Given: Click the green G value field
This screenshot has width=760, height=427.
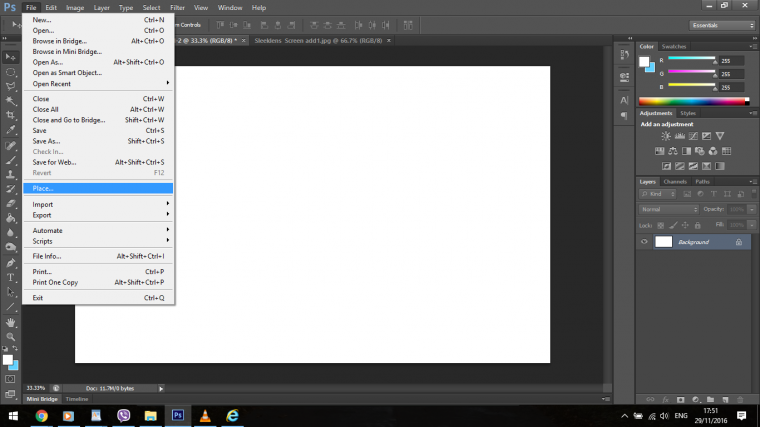Looking at the screenshot, I should tap(731, 74).
